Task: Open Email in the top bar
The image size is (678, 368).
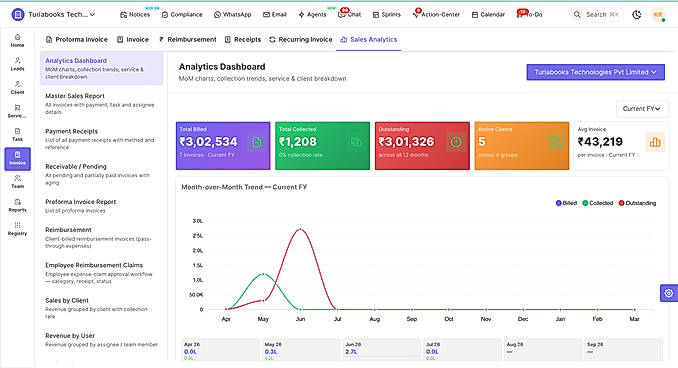Action: click(x=275, y=15)
